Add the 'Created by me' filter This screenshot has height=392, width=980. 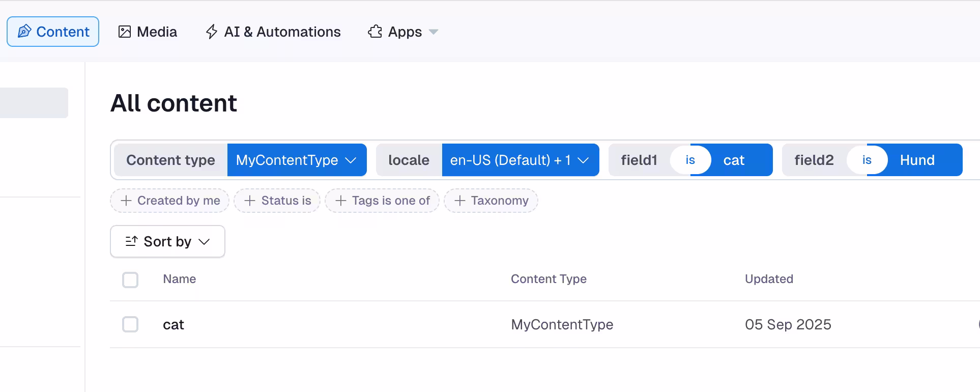(x=170, y=201)
